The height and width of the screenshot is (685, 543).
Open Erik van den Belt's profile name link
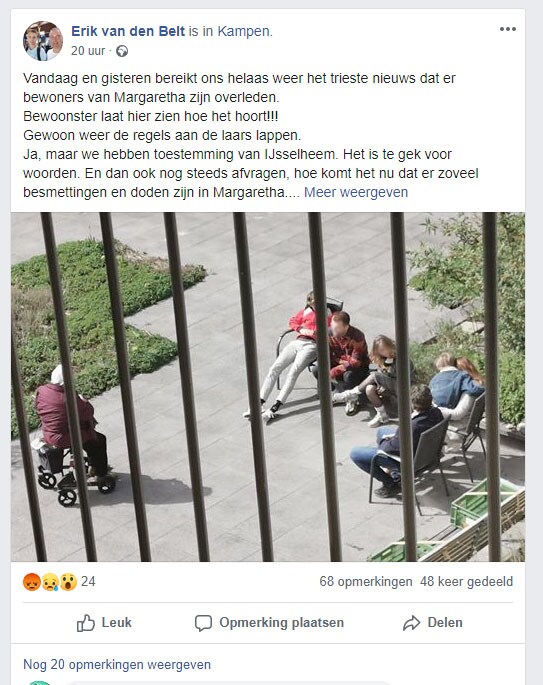point(128,31)
